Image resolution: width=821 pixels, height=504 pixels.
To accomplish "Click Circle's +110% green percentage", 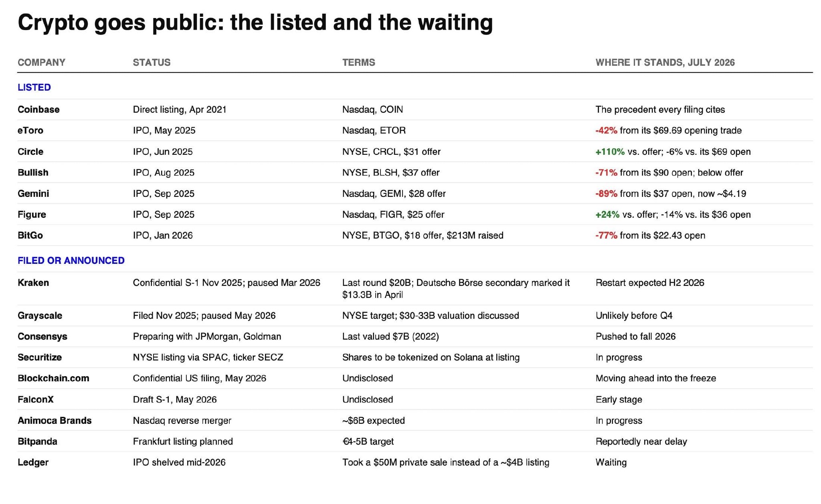I will click(610, 152).
